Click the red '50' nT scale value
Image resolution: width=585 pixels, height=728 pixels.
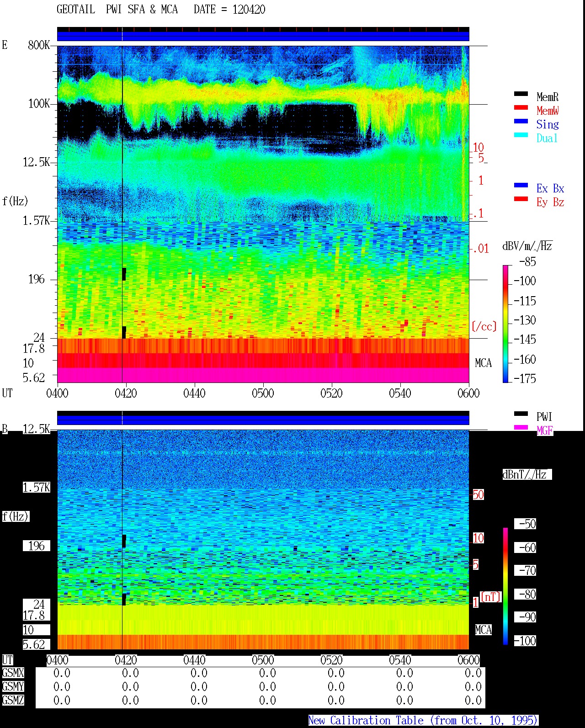[478, 494]
